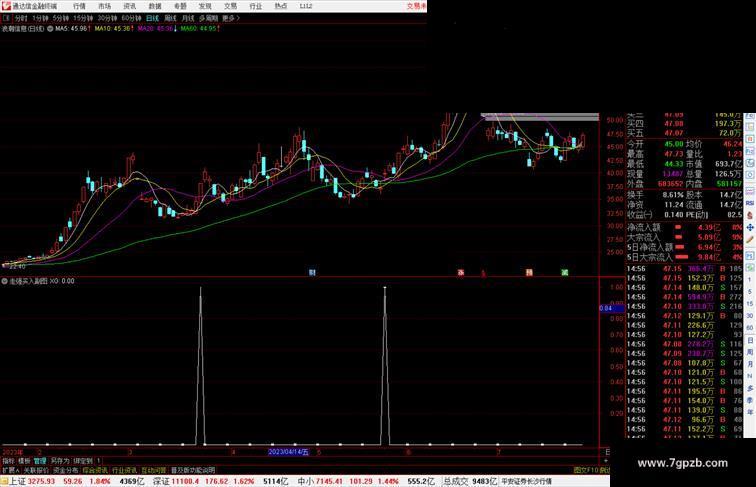Click the 图文F10 link at bottom right
The height and width of the screenshot is (487, 756).
point(586,470)
